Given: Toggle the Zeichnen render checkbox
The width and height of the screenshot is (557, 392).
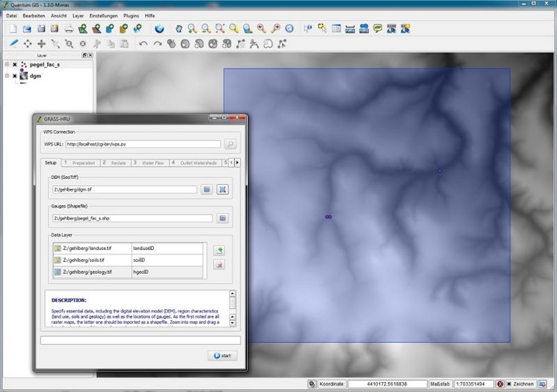Looking at the screenshot, I should [x=510, y=384].
